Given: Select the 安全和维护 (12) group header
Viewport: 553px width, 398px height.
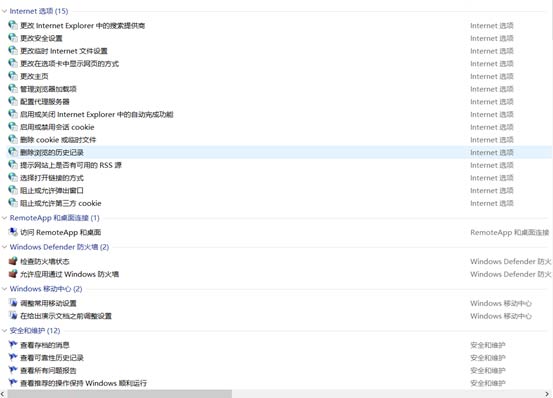Looking at the screenshot, I should (x=35, y=330).
